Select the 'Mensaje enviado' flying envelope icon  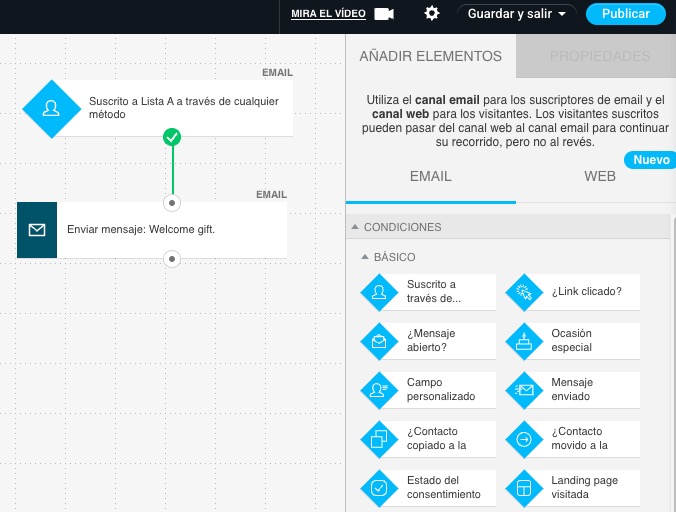pyautogui.click(x=524, y=390)
